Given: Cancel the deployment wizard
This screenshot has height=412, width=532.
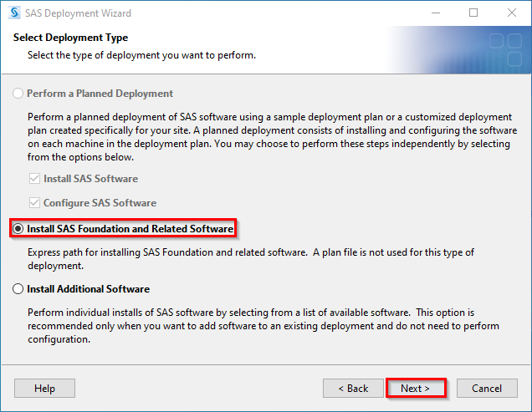Looking at the screenshot, I should coord(487,389).
